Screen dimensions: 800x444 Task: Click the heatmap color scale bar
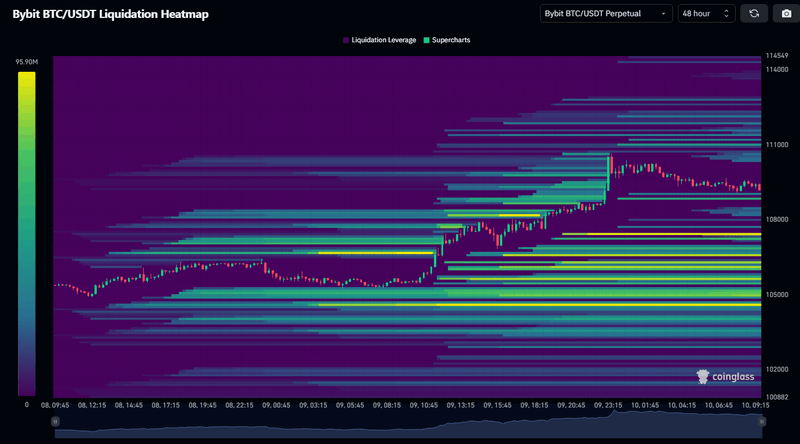[27, 233]
